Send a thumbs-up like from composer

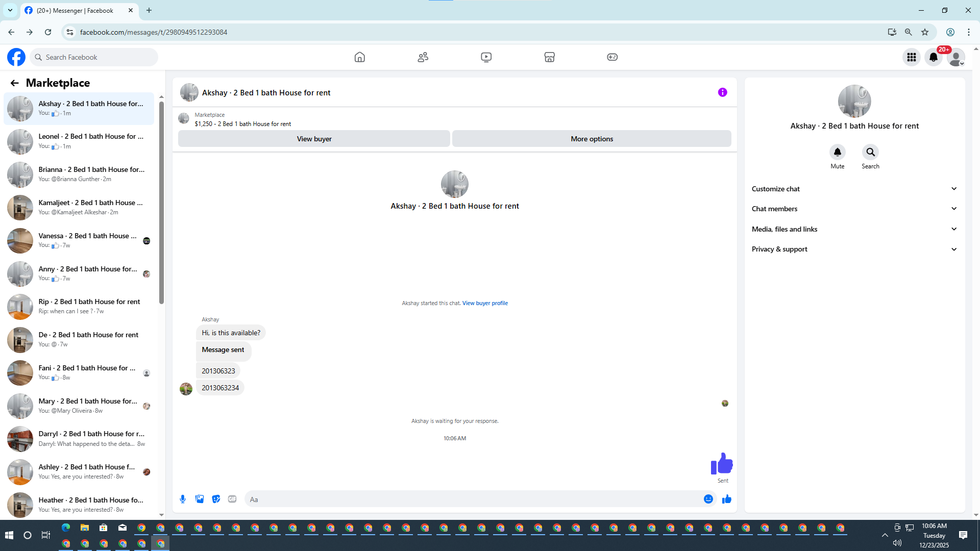point(726,499)
